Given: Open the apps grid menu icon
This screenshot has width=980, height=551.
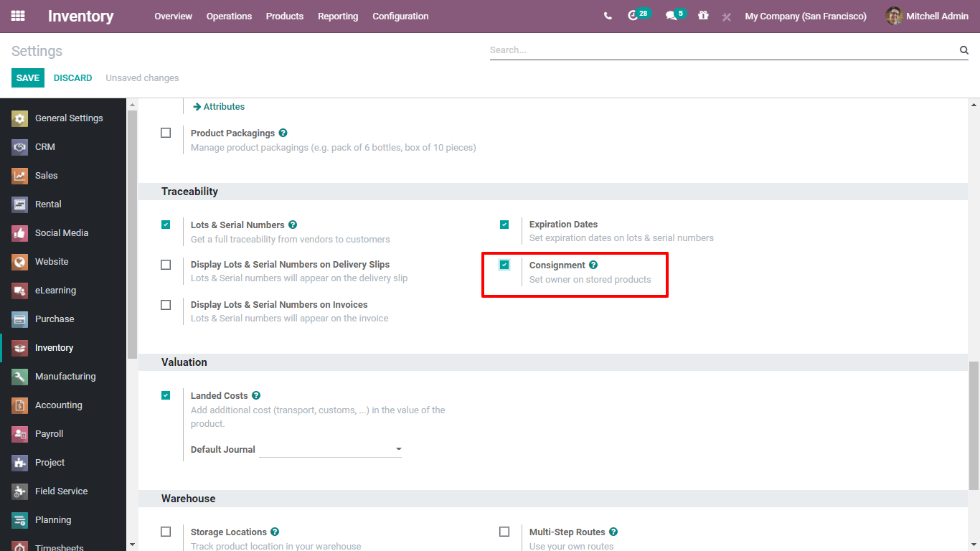Looking at the screenshot, I should [18, 16].
